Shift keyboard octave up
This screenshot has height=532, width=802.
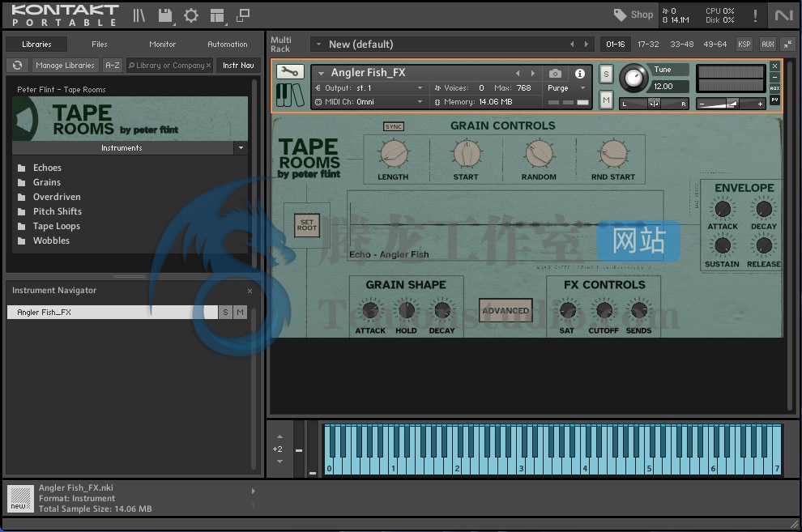click(279, 436)
